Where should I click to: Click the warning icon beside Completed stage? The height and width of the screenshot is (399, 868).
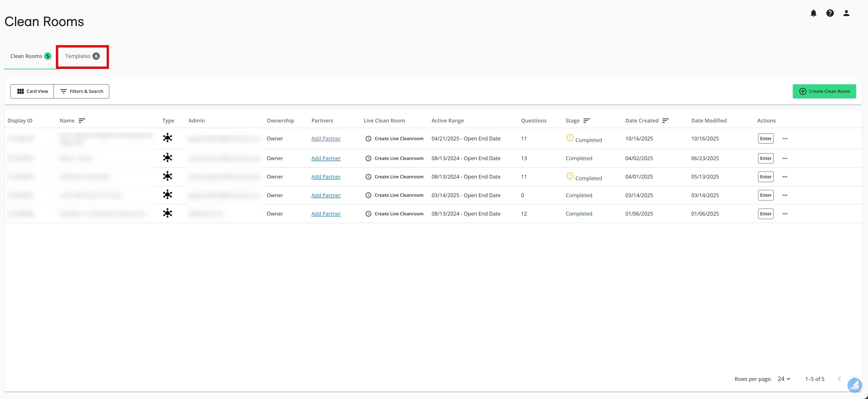point(570,138)
